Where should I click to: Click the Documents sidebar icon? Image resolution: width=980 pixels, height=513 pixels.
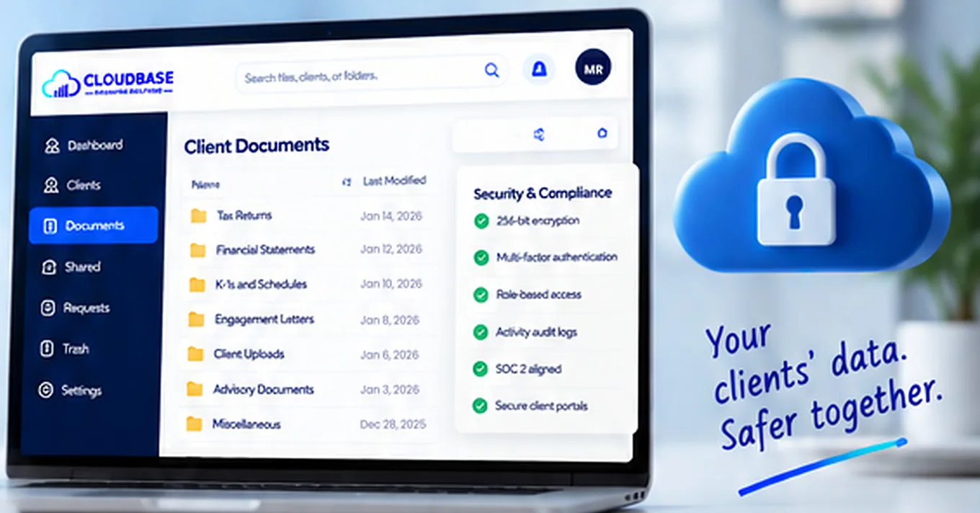tap(50, 226)
